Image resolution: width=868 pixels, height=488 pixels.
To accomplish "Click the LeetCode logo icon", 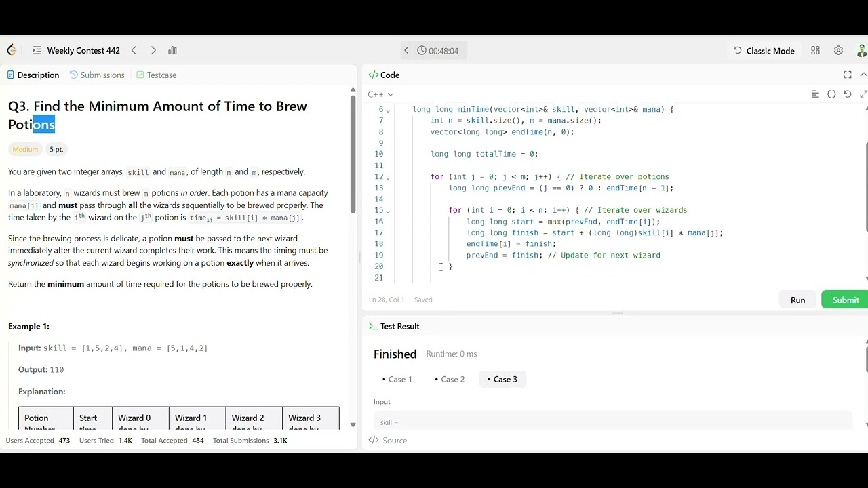I will (12, 50).
